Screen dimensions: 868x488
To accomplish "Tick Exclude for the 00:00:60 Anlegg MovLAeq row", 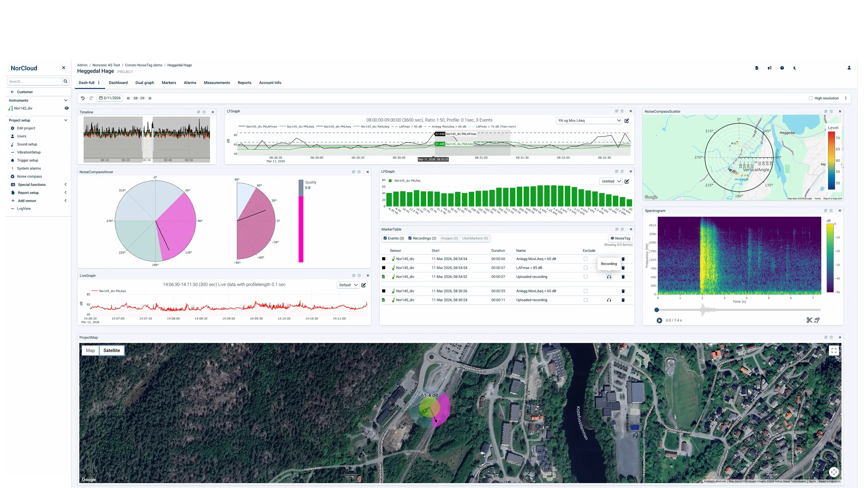I will pyautogui.click(x=586, y=259).
